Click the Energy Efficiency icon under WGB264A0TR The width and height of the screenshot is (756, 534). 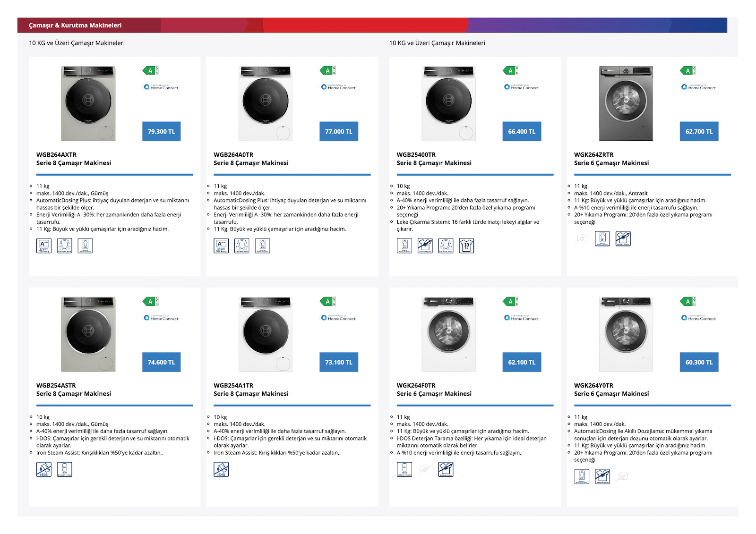221,246
